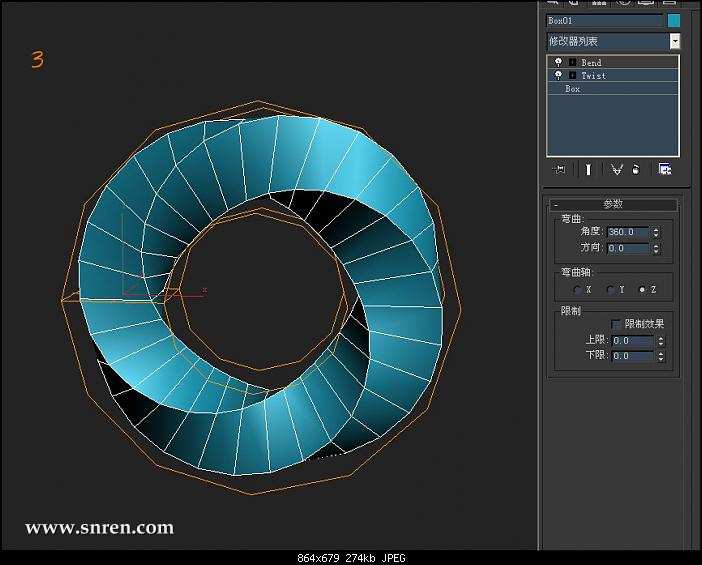Expand Bend modifier sub-object box
The width and height of the screenshot is (702, 565).
tap(572, 62)
